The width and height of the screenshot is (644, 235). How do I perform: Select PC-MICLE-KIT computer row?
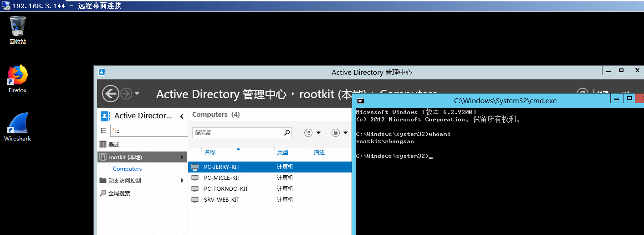pyautogui.click(x=270, y=178)
